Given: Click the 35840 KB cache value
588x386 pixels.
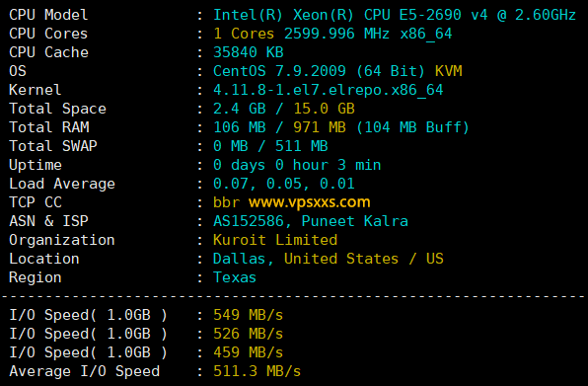Looking at the screenshot, I should click(x=249, y=52).
